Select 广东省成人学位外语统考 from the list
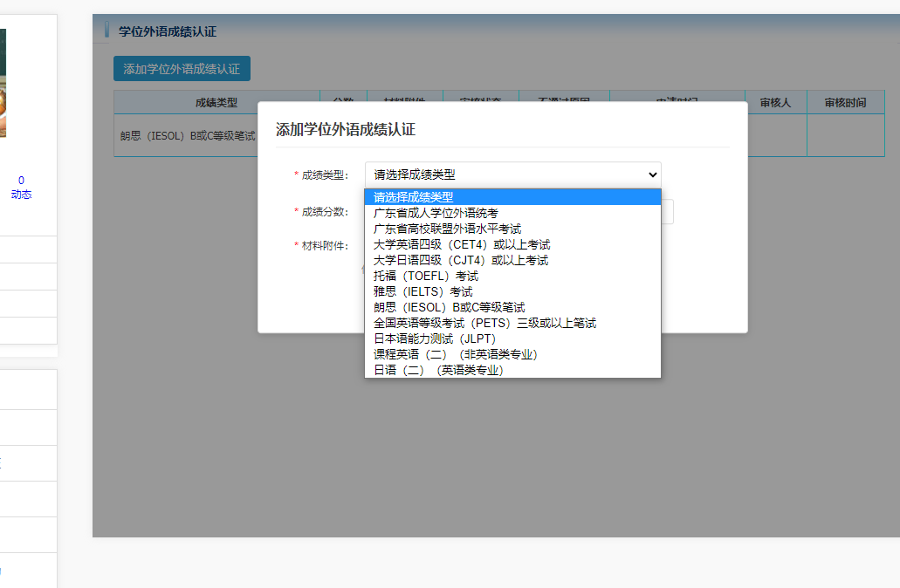Viewport: 900px width, 588px height. coord(436,213)
